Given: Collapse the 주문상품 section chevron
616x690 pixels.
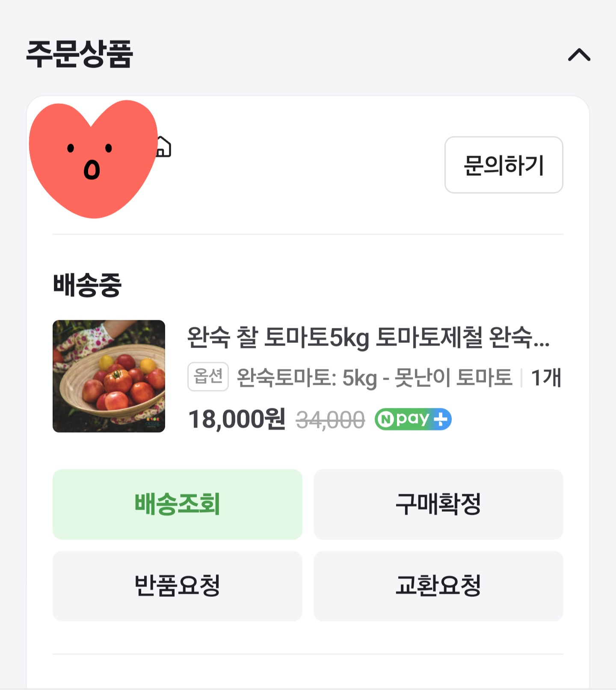Looking at the screenshot, I should point(579,55).
